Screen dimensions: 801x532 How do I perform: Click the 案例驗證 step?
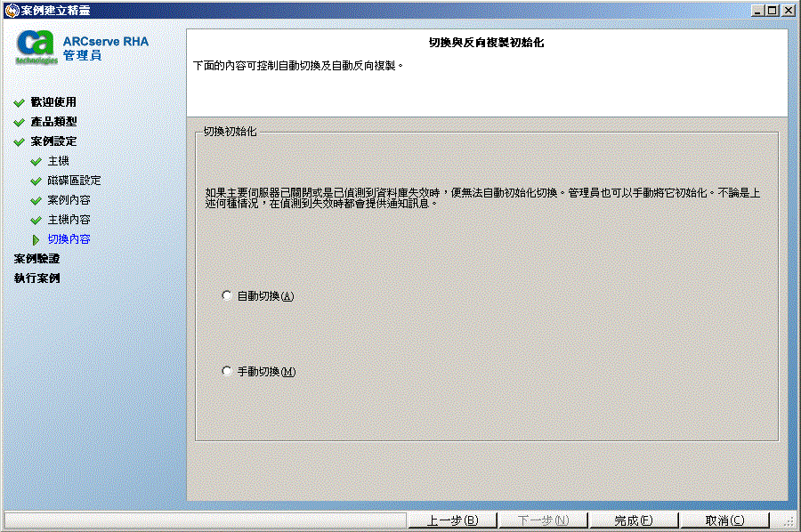[x=36, y=258]
